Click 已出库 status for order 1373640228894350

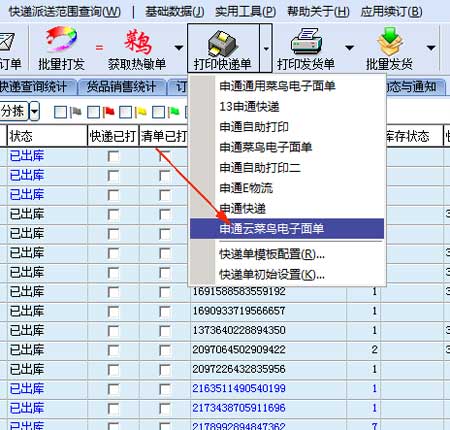(x=27, y=331)
